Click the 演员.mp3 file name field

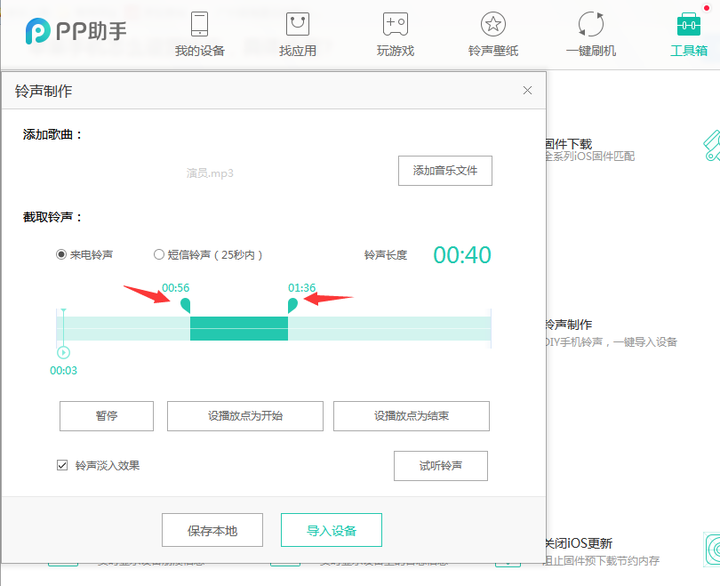[209, 173]
